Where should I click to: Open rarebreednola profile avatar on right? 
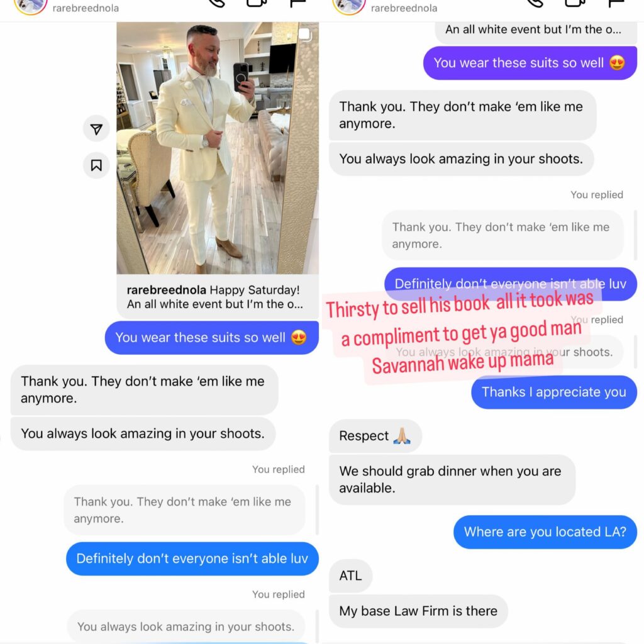[x=349, y=6]
